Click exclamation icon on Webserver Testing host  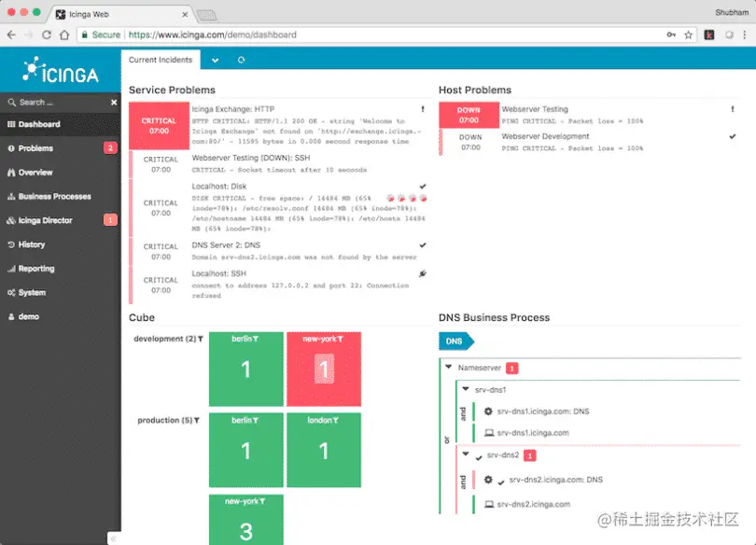733,109
